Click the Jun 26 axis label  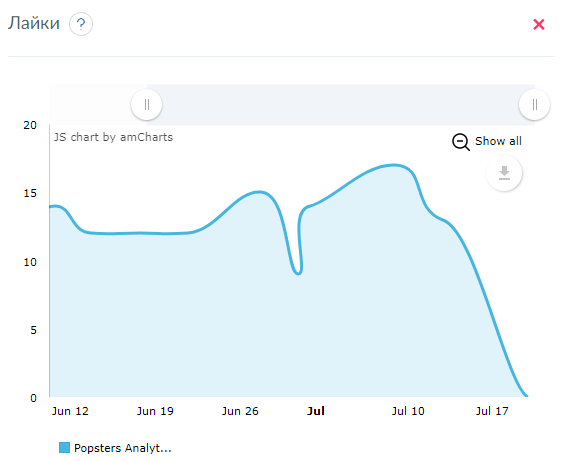(x=240, y=411)
